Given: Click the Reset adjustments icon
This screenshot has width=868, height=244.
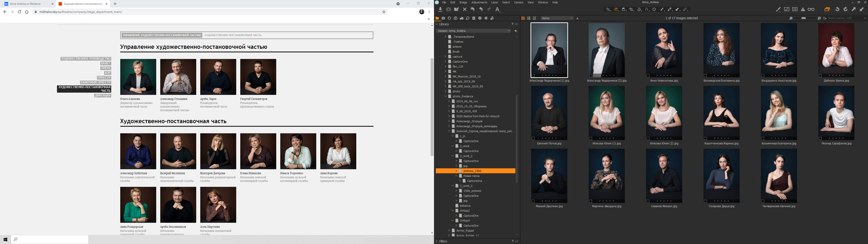Looking at the screenshot, I should tap(473, 9).
